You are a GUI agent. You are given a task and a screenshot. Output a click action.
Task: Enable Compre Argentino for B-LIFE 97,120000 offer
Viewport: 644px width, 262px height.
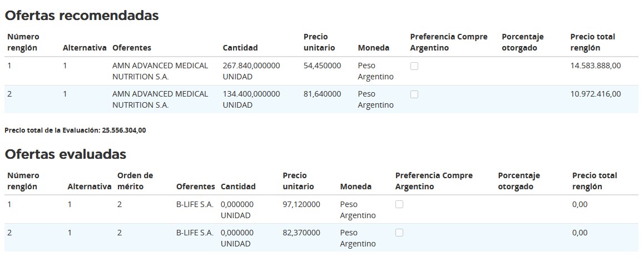point(399,205)
